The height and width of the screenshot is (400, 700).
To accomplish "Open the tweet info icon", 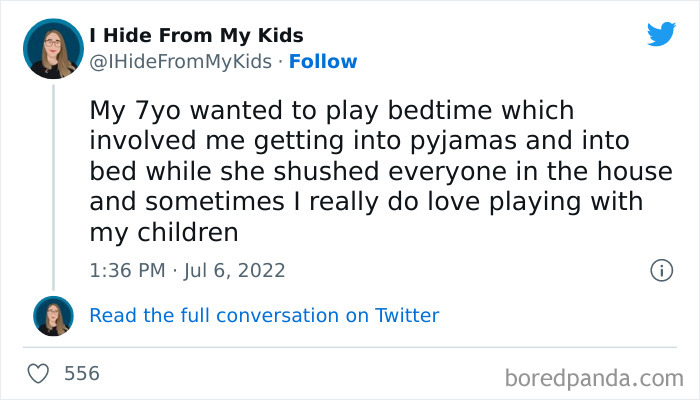I will point(660,270).
